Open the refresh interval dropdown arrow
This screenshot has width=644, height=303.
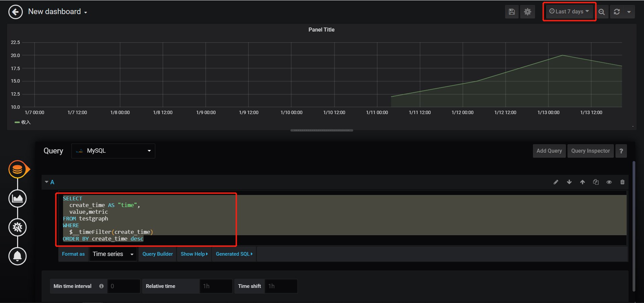pyautogui.click(x=629, y=12)
